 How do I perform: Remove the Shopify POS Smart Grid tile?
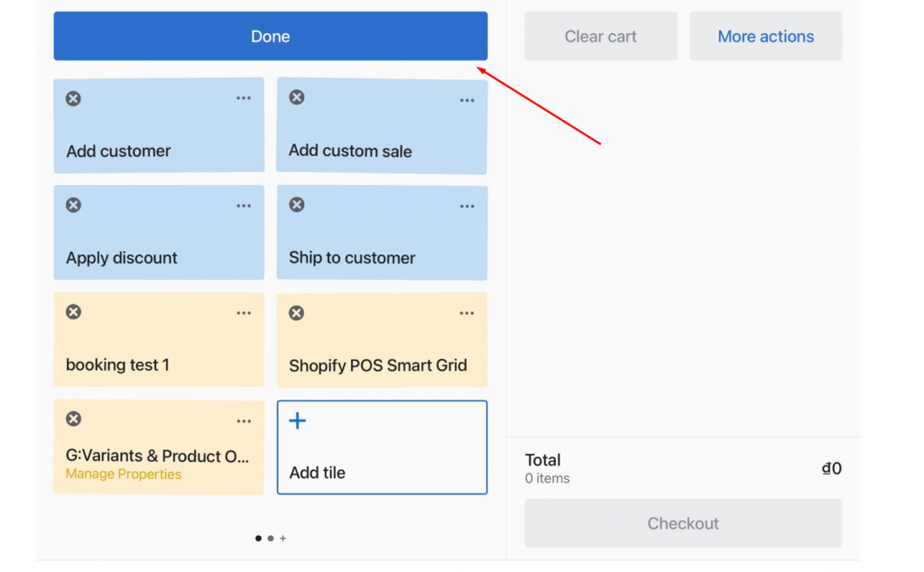coord(297,312)
